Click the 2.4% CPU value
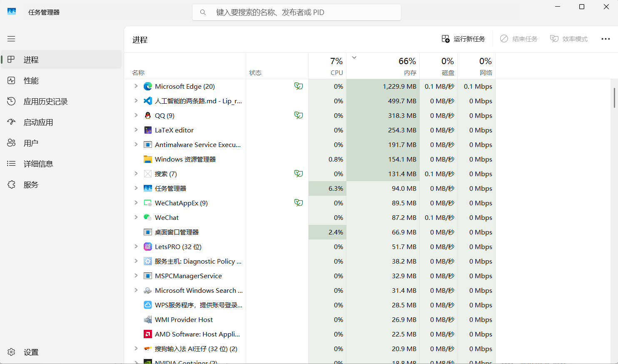The image size is (618, 364). [336, 232]
